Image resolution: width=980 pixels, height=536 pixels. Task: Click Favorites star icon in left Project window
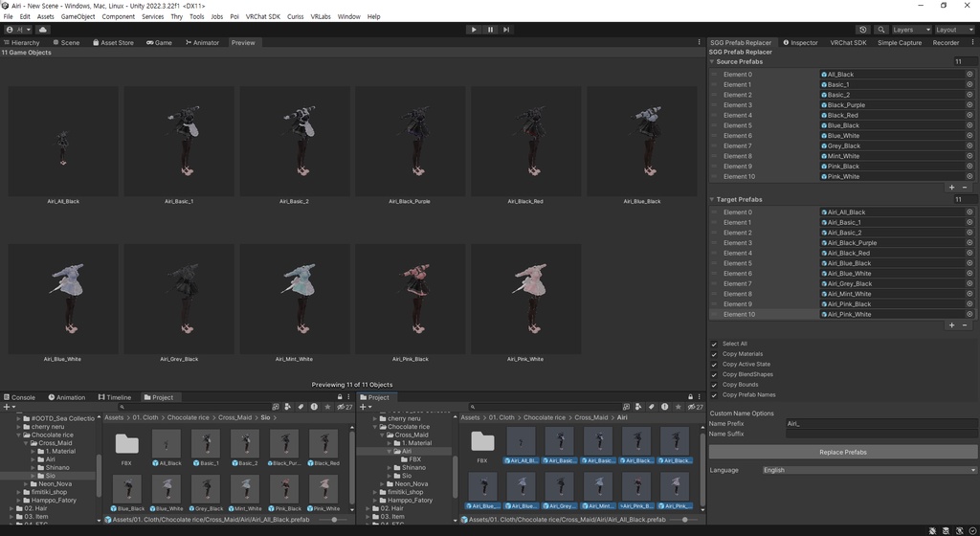tap(327, 407)
